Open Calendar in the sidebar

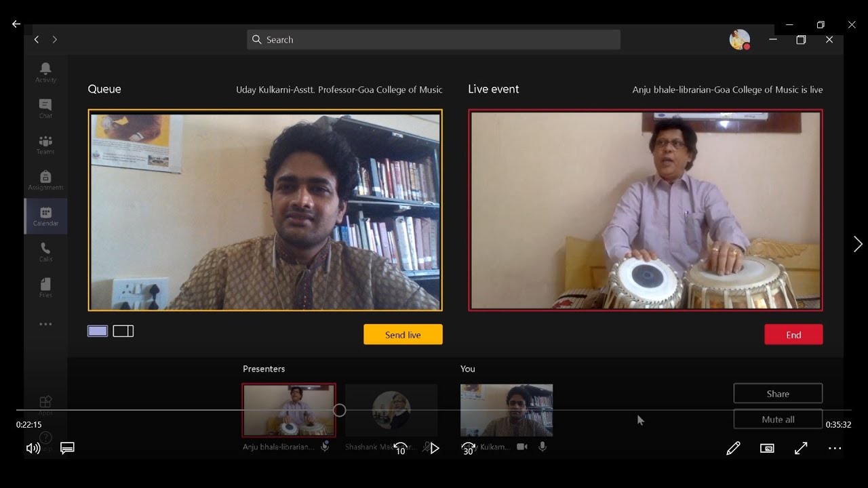point(45,216)
